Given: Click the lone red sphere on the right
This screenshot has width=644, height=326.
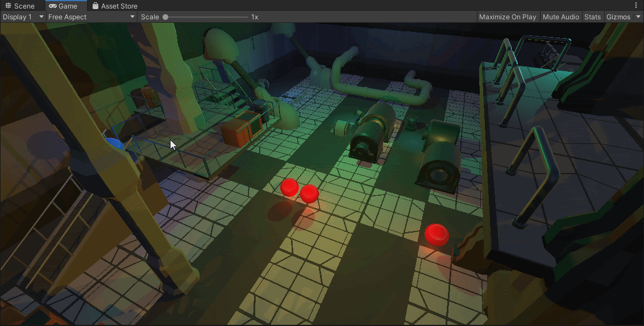Looking at the screenshot, I should (x=437, y=233).
